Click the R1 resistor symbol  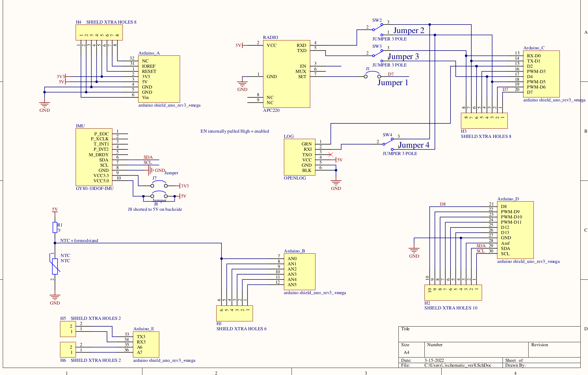point(55,227)
